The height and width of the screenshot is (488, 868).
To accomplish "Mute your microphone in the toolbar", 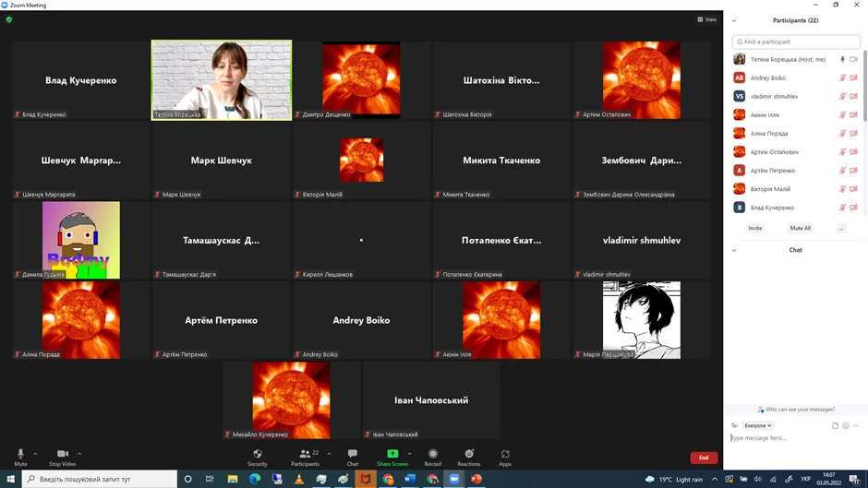I will [x=20, y=454].
